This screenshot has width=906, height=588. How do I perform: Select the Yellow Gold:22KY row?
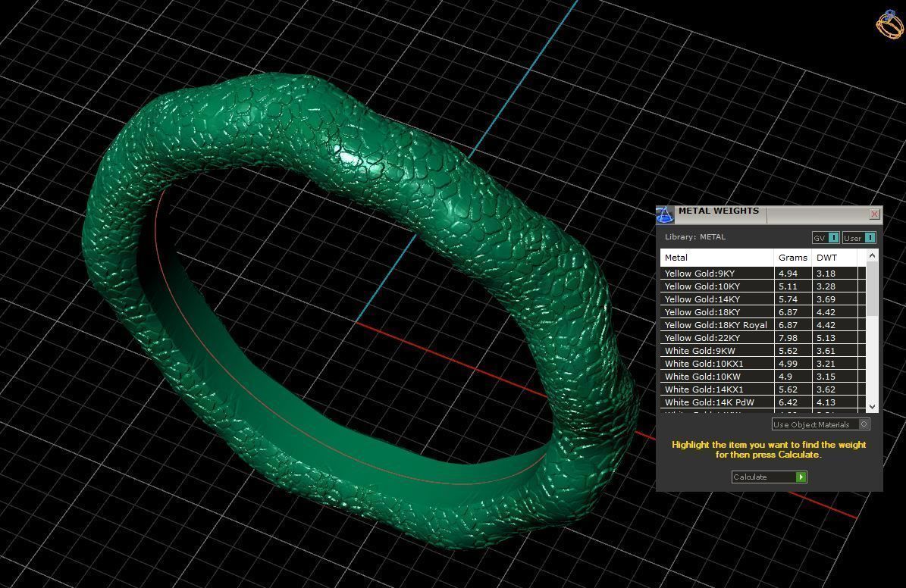click(x=763, y=338)
